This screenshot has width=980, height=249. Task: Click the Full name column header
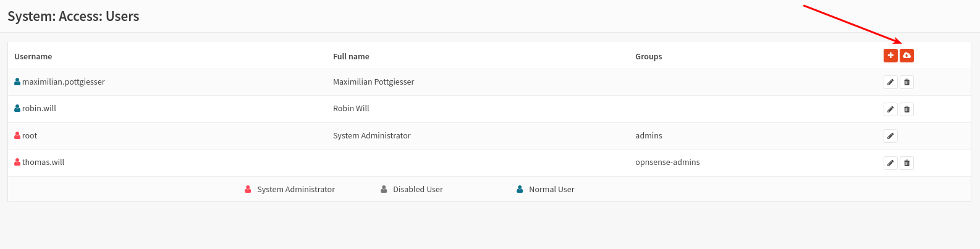(x=351, y=56)
